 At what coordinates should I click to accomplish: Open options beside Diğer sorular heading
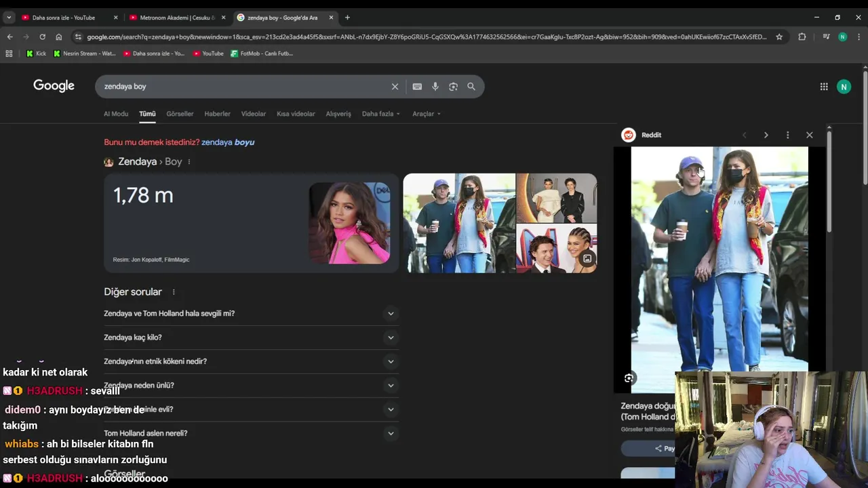coord(174,292)
